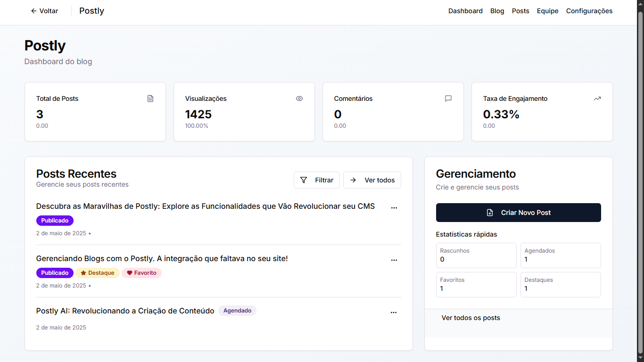Go to Dashboard in top navigation

465,11
